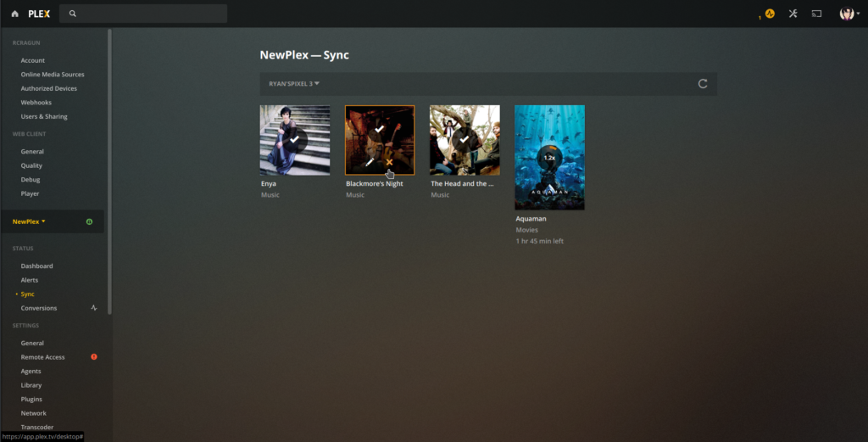
Task: Open Quality settings
Action: (31, 165)
